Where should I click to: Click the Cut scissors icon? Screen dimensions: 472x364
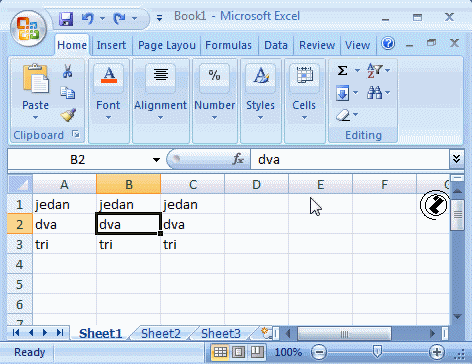[x=68, y=71]
